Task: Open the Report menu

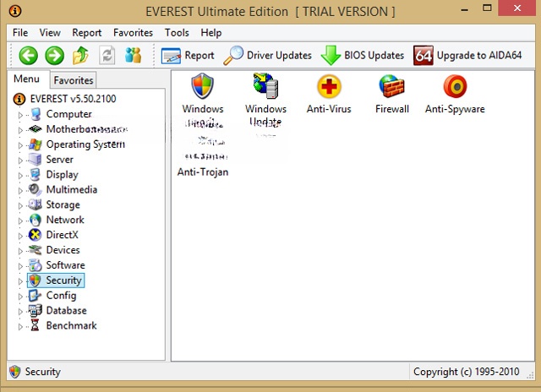Action: (x=86, y=33)
